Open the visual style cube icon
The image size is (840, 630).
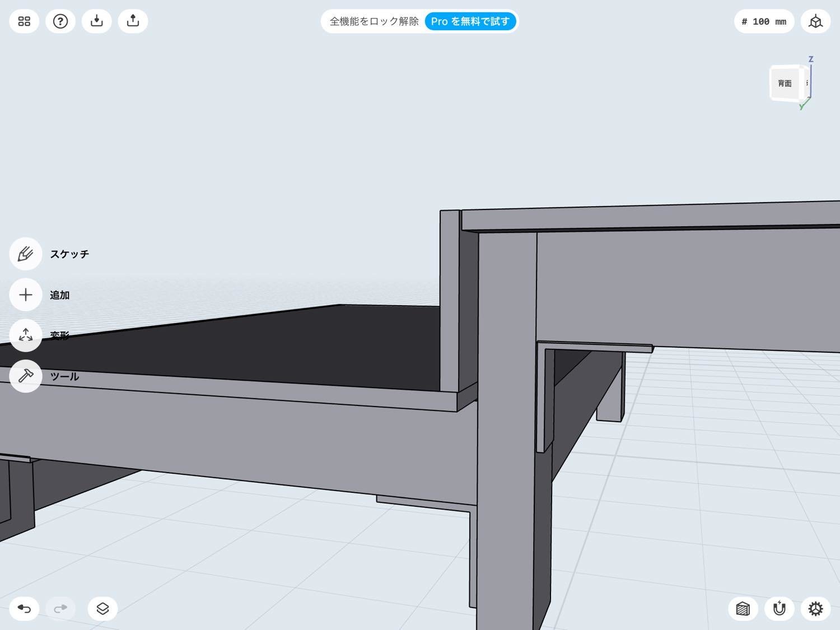(x=743, y=609)
